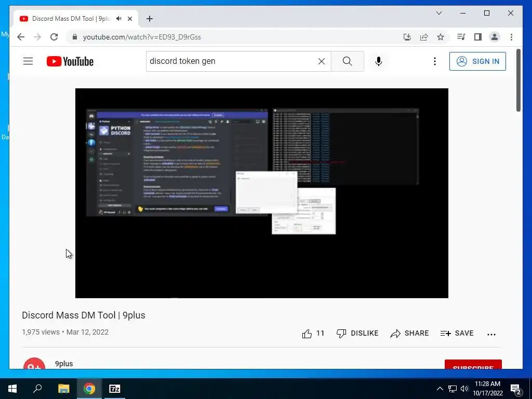Open Windows taskbar search
Screen dimensions: 532x399
coord(37,389)
